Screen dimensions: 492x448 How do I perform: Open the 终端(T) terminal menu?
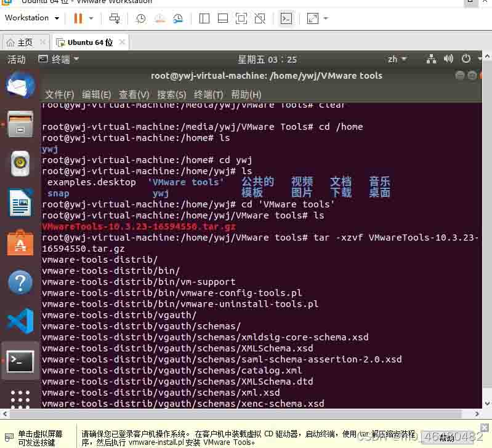[208, 94]
